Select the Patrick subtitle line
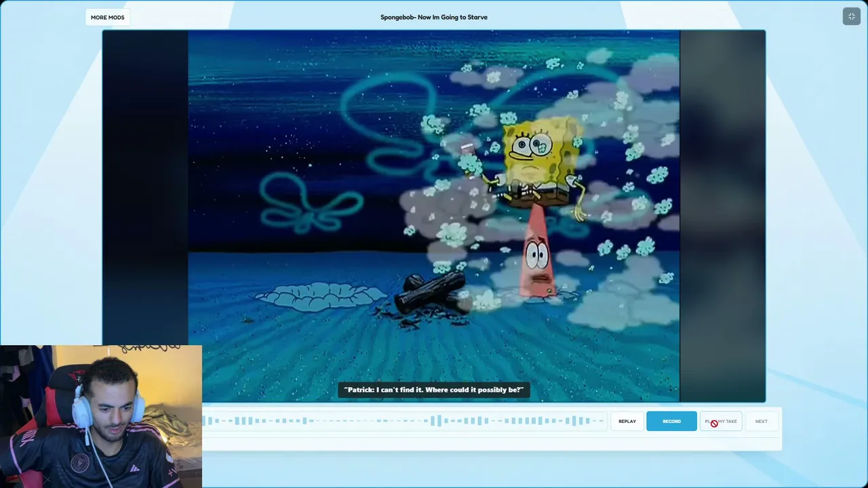868x488 pixels. [x=434, y=390]
